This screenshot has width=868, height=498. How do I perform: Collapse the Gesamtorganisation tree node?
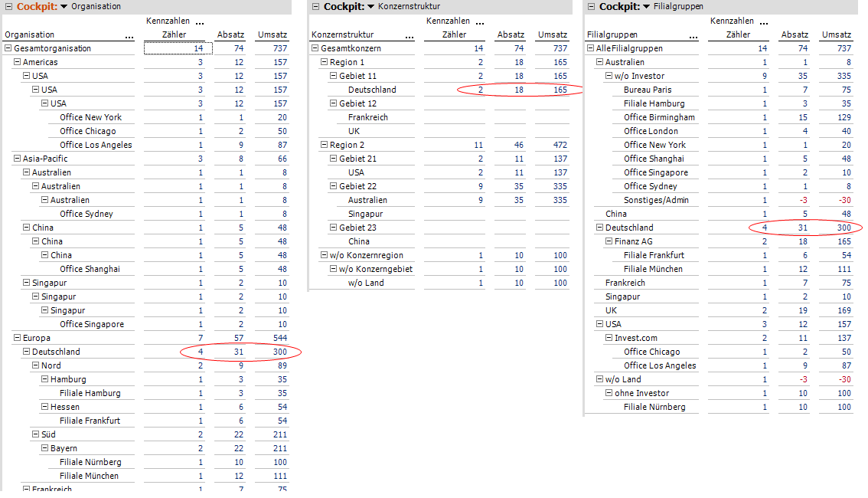coord(8,48)
